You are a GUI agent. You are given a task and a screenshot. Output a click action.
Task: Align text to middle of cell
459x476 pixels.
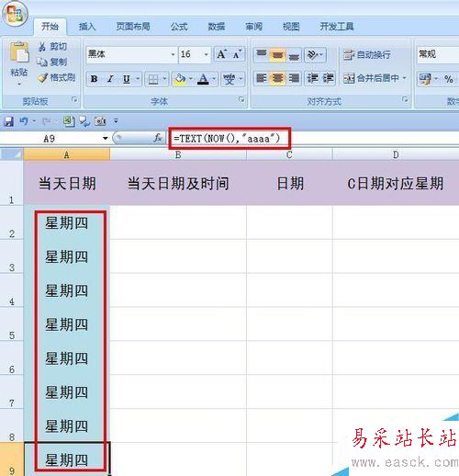click(277, 55)
